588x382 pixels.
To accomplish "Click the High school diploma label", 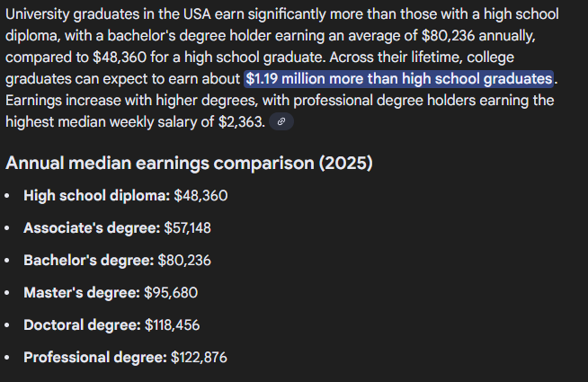I will [96, 196].
